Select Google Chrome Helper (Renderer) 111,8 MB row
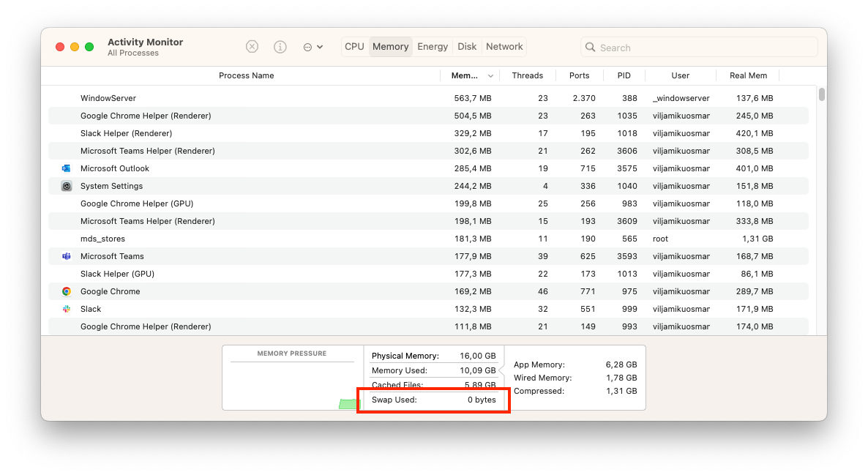The width and height of the screenshot is (868, 475). click(x=428, y=326)
